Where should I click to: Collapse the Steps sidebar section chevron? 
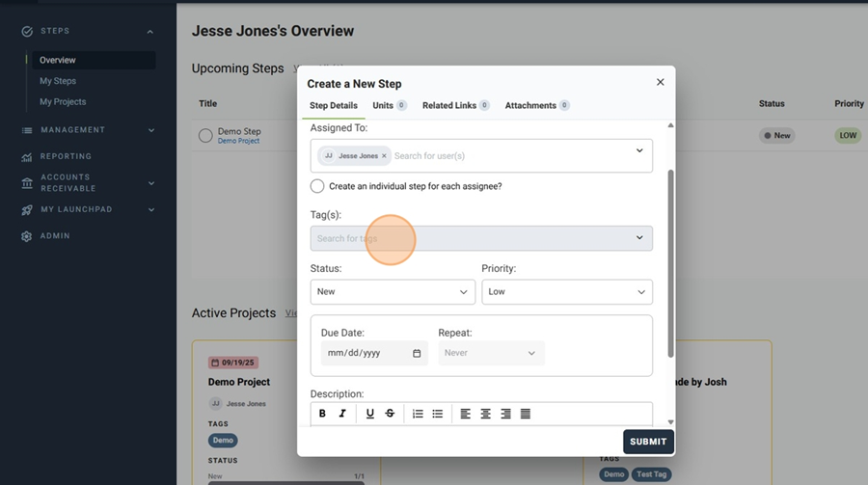[x=150, y=32]
